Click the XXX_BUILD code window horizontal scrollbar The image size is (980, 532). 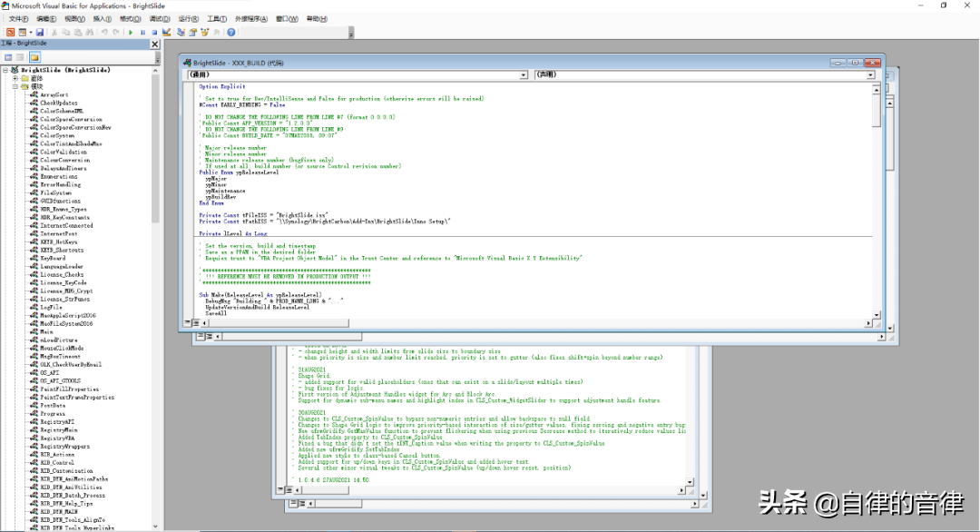click(536, 323)
